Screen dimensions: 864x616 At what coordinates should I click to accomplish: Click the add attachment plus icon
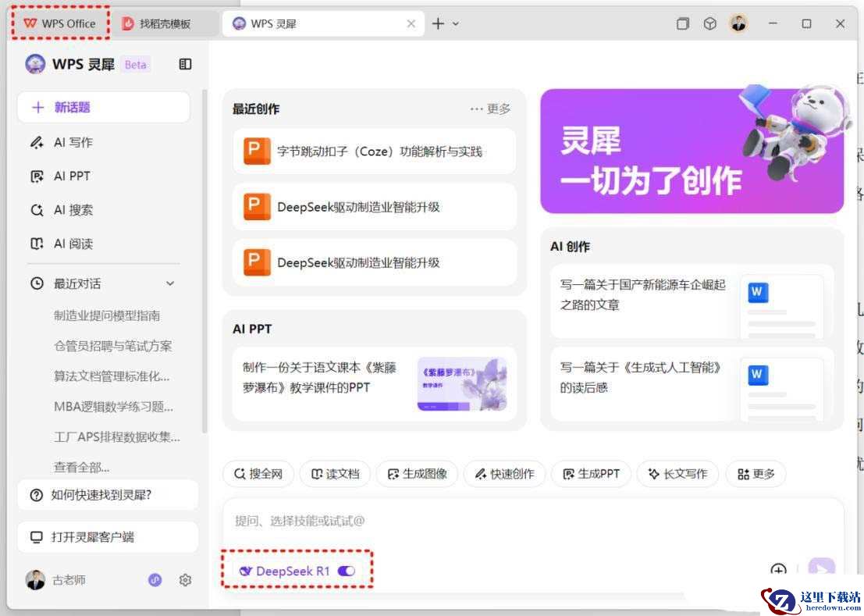pyautogui.click(x=779, y=571)
